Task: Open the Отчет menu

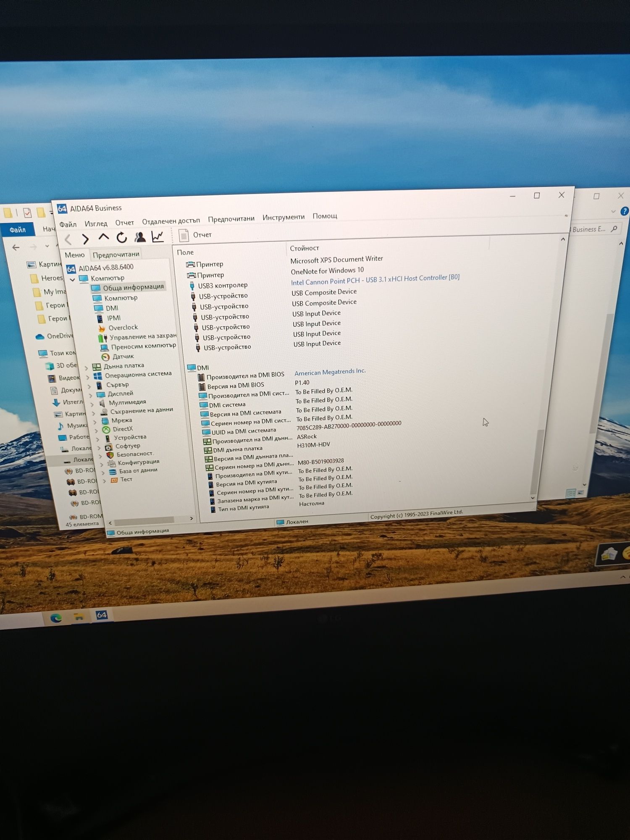Action: point(125,223)
